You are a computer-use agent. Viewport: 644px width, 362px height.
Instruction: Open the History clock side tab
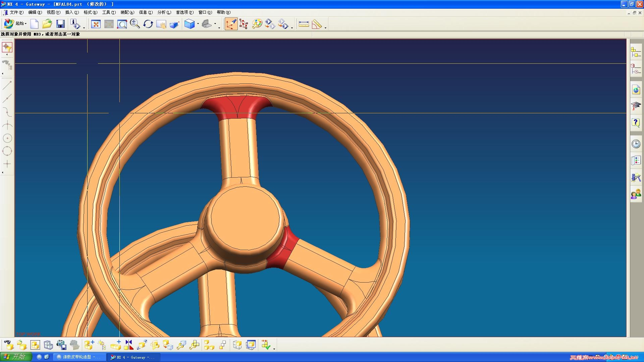point(636,144)
